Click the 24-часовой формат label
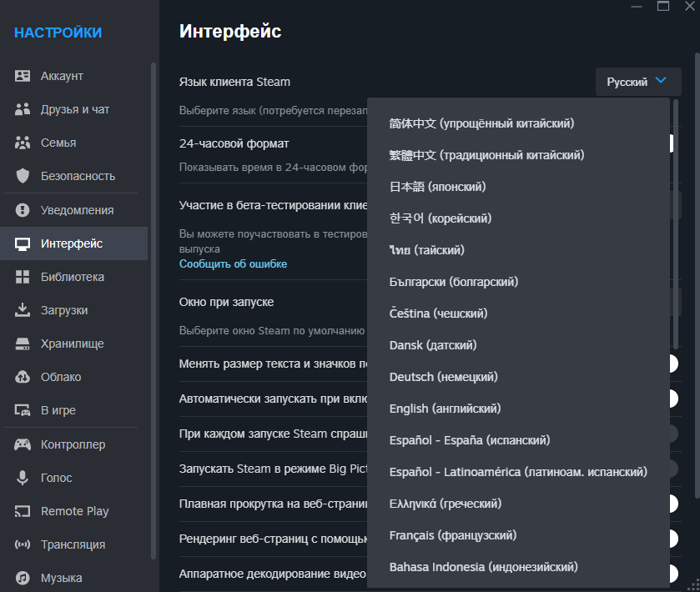The height and width of the screenshot is (592, 700). (234, 143)
